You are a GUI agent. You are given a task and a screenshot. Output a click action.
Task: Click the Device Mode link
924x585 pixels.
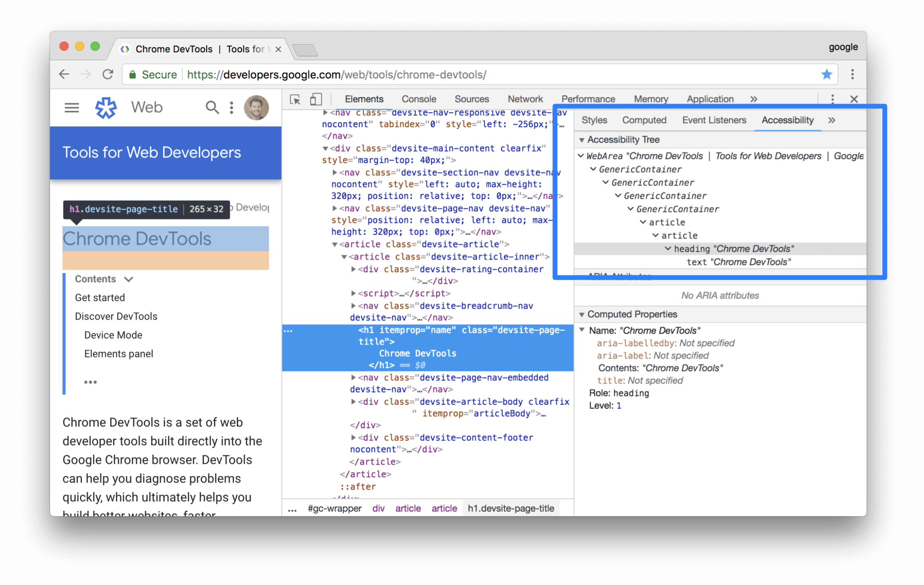point(113,335)
